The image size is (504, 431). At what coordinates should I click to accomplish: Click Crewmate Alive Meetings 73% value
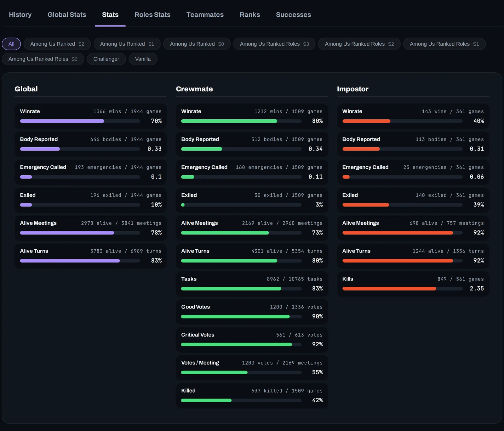[x=318, y=233]
